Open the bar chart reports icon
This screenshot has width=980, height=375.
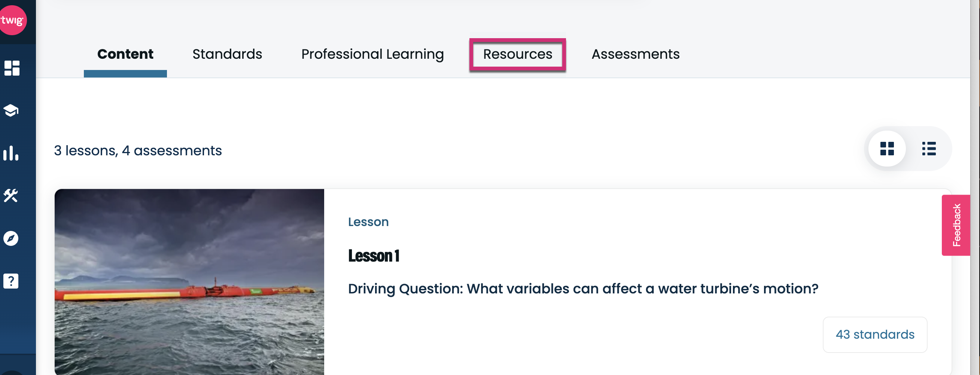click(x=10, y=153)
